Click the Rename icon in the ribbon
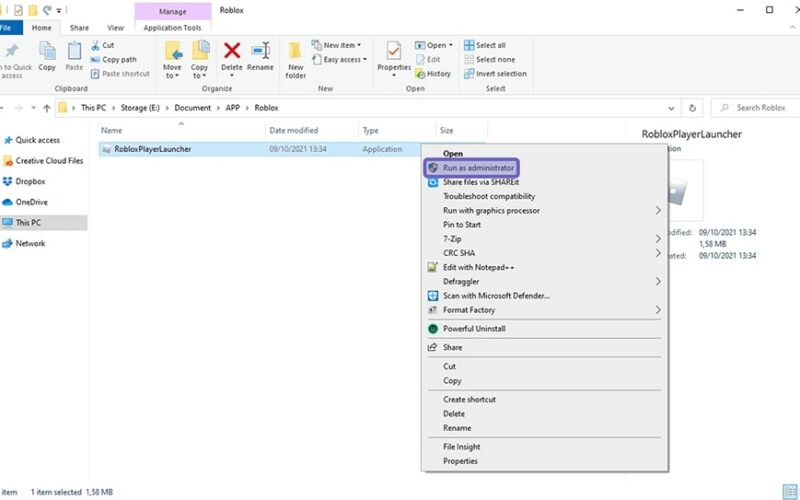The height and width of the screenshot is (500, 800). 260,51
